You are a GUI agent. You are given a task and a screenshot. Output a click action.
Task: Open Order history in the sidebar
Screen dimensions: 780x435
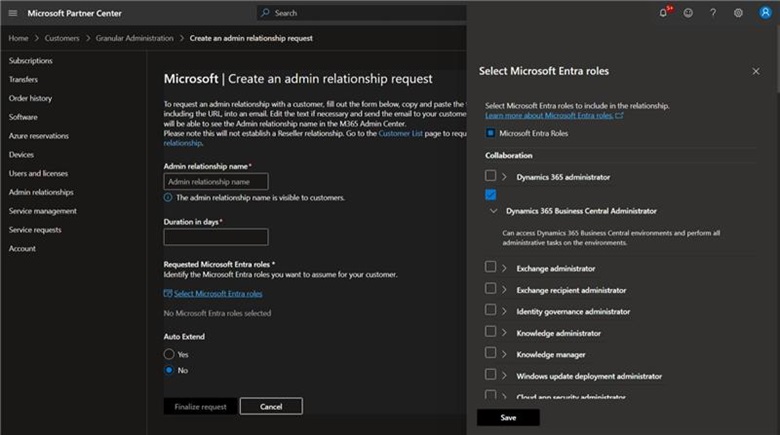30,99
